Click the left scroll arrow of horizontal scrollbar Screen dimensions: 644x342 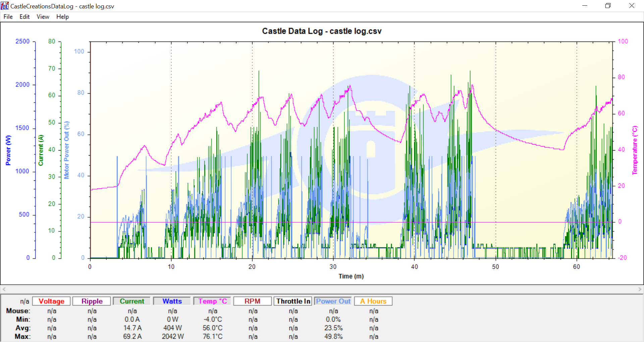click(4, 289)
